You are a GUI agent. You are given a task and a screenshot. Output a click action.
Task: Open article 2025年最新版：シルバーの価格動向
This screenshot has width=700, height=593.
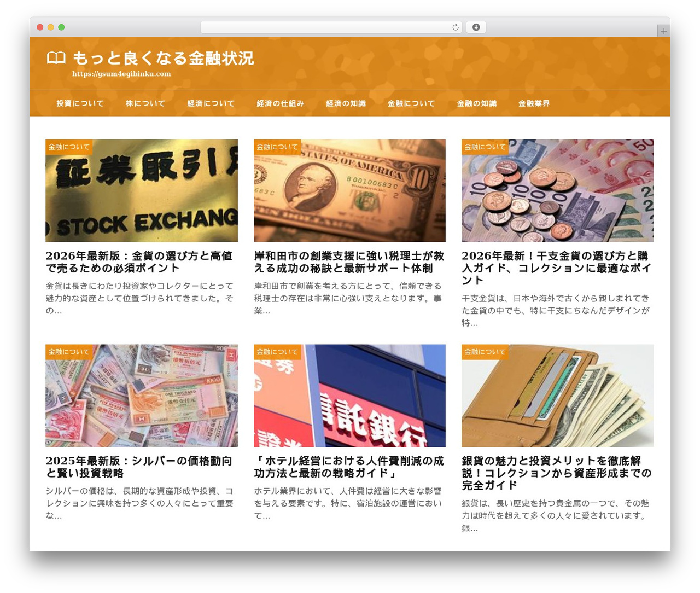click(x=139, y=467)
